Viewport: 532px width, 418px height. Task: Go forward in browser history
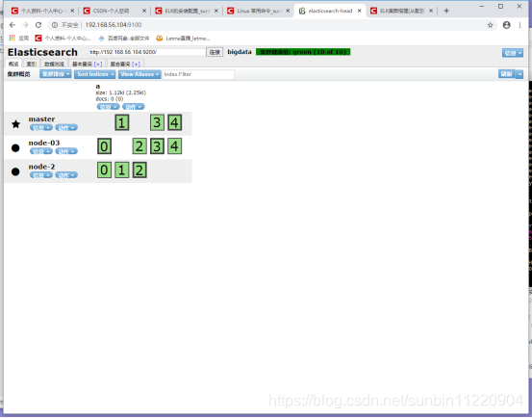25,25
